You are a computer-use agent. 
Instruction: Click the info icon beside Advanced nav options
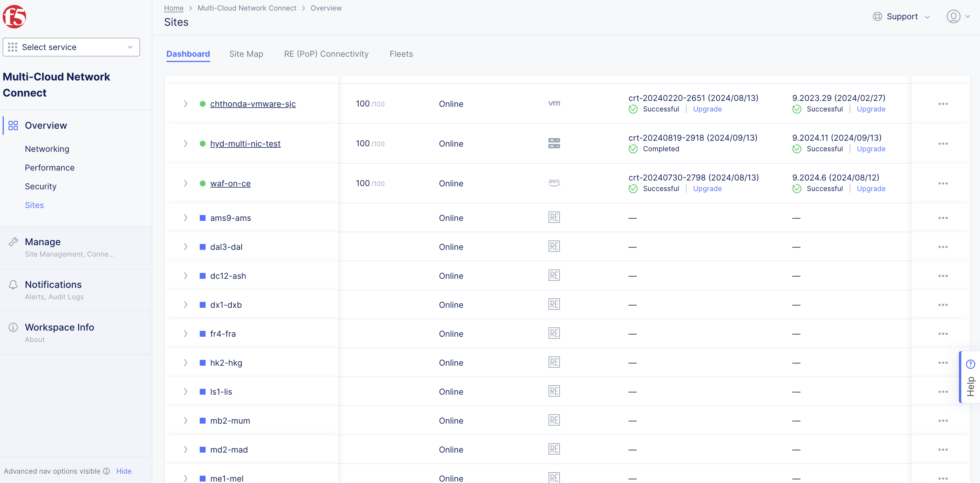click(107, 471)
